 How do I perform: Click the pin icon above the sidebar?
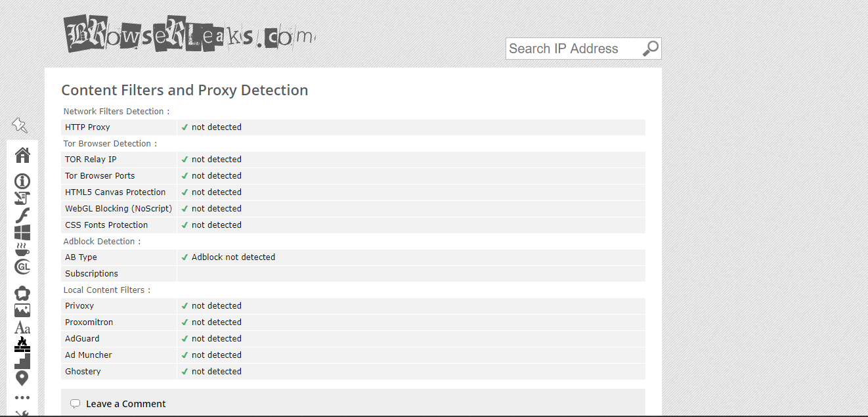(x=20, y=125)
